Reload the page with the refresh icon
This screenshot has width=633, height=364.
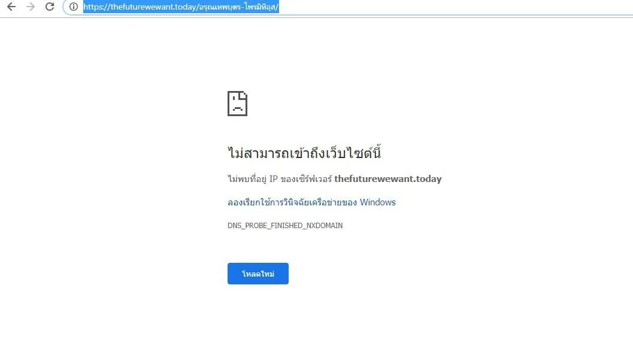point(50,7)
